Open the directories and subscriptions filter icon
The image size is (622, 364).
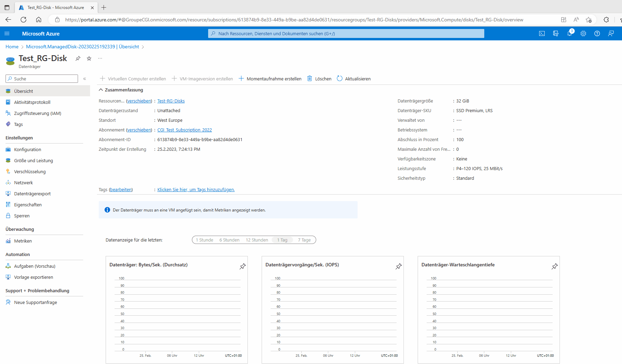pyautogui.click(x=556, y=33)
